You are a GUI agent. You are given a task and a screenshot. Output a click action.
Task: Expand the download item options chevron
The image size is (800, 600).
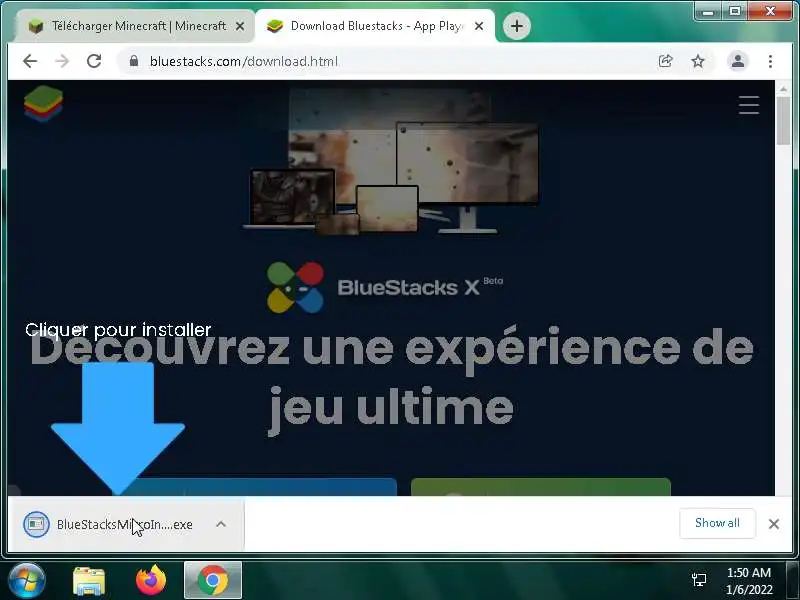[221, 524]
